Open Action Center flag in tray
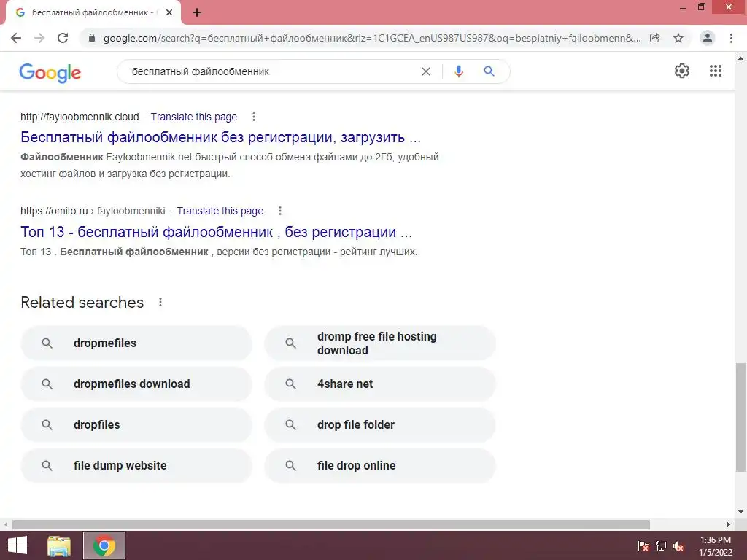747x560 pixels. coord(643,546)
